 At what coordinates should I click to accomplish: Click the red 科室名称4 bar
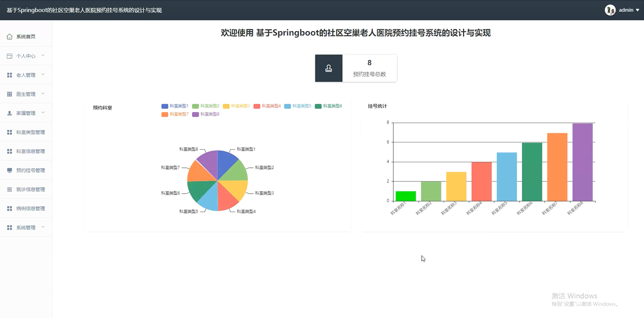click(x=481, y=181)
